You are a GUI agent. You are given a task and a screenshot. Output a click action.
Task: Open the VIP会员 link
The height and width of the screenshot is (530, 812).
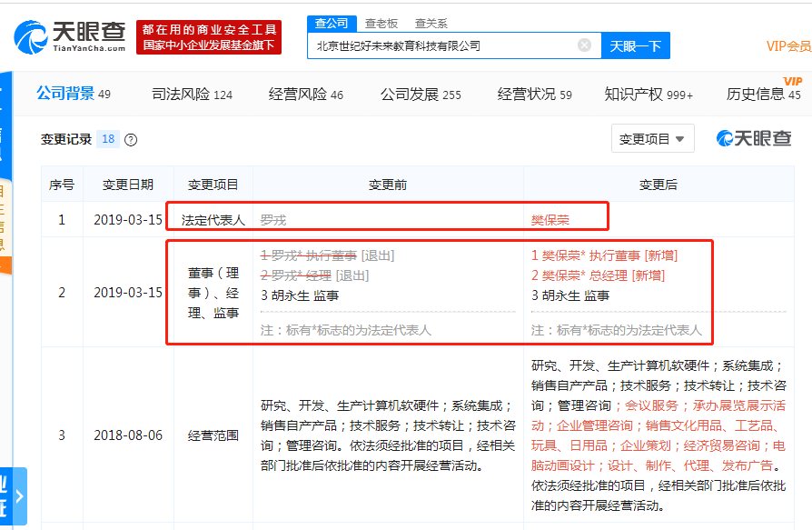pyautogui.click(x=788, y=46)
